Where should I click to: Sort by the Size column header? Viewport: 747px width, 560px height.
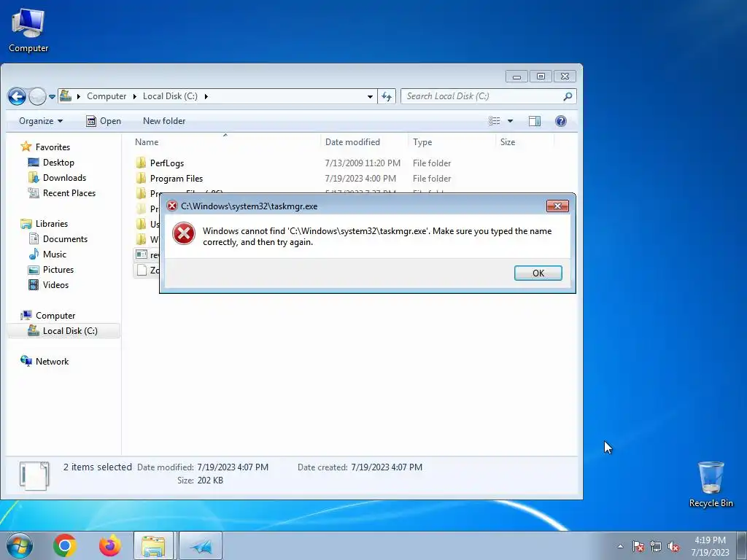click(x=508, y=142)
